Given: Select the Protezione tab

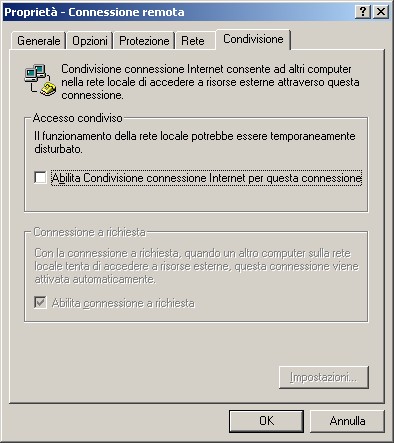Looking at the screenshot, I should (x=144, y=41).
